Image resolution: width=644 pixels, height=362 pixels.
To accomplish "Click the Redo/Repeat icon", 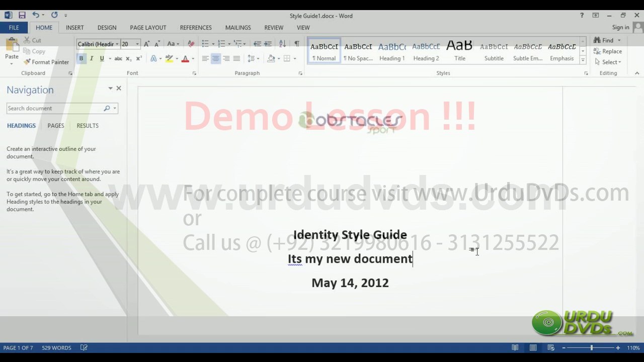I will tap(54, 16).
